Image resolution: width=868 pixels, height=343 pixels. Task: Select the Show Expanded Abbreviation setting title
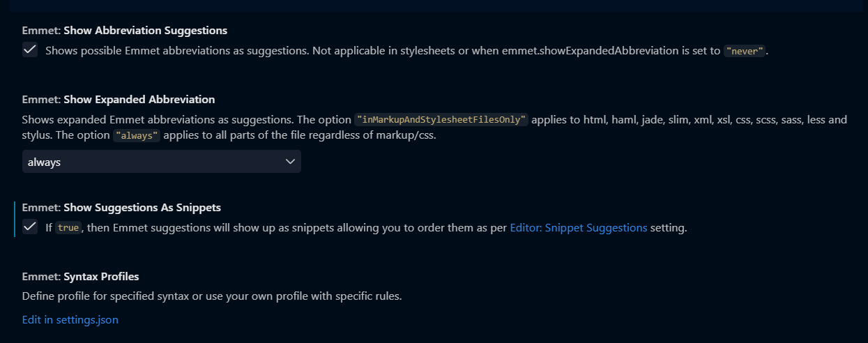pyautogui.click(x=119, y=100)
